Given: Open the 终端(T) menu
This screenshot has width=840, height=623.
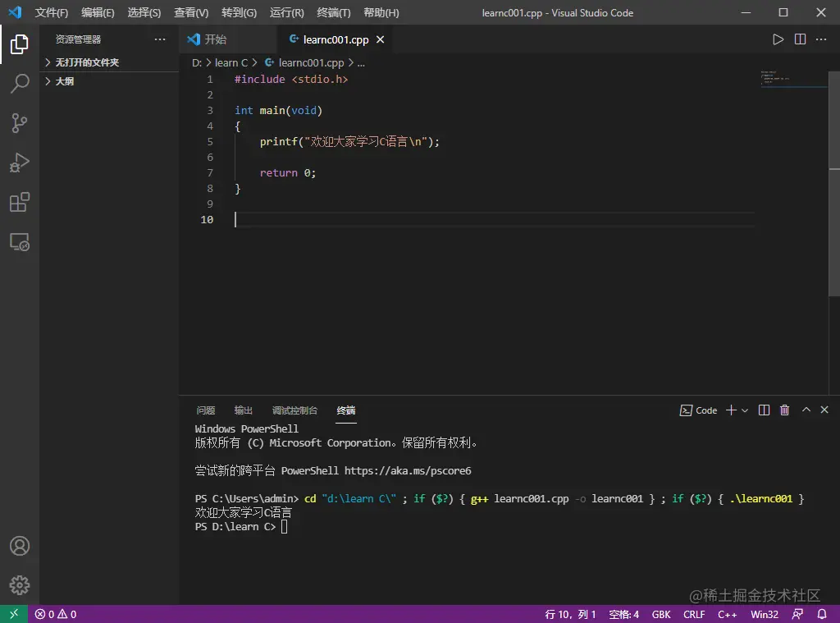Looking at the screenshot, I should pyautogui.click(x=334, y=12).
